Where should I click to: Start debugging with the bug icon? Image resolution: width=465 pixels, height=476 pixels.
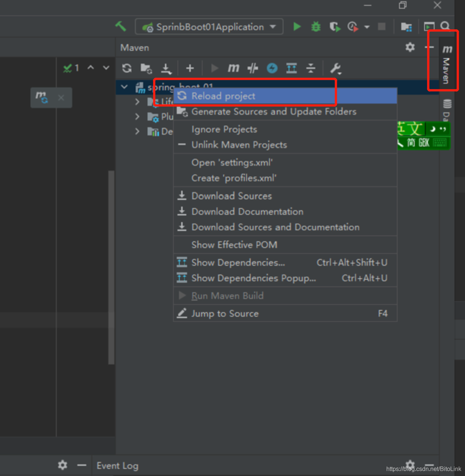tap(316, 27)
